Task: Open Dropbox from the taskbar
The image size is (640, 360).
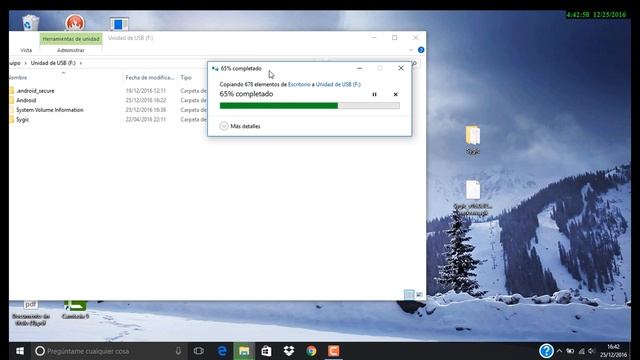Action: (x=289, y=351)
